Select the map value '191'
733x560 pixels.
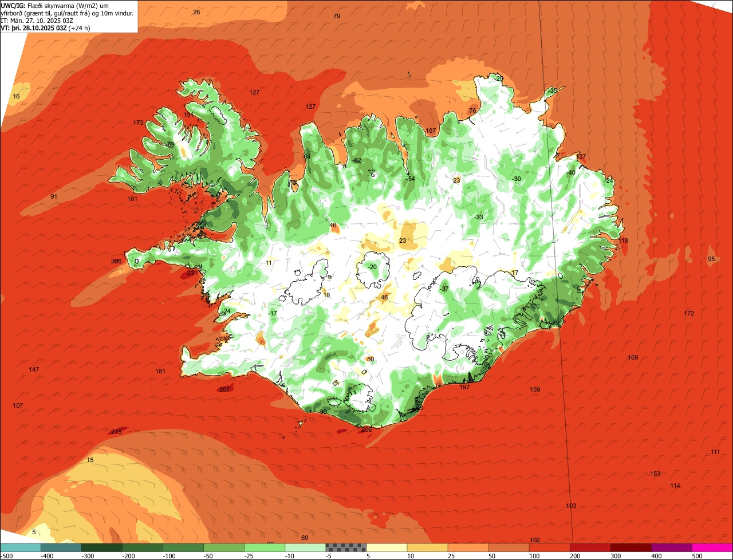click(x=189, y=115)
